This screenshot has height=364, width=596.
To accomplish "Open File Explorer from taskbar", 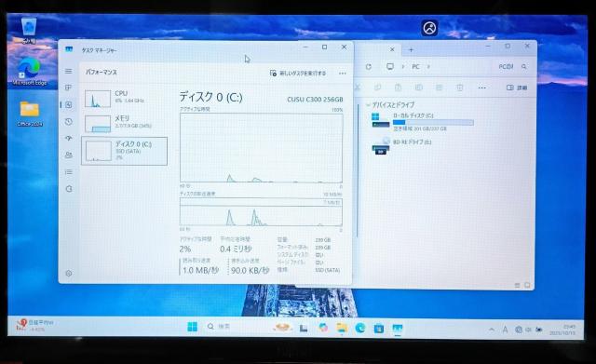I will coord(342,328).
